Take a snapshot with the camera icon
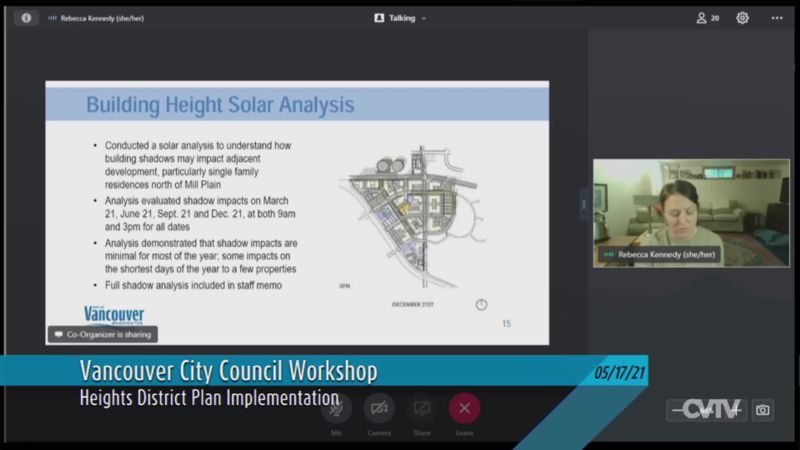The height and width of the screenshot is (450, 800). tap(763, 410)
